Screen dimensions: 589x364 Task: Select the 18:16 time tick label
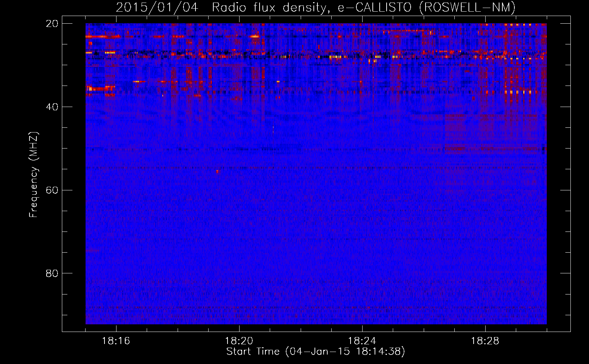pos(116,341)
